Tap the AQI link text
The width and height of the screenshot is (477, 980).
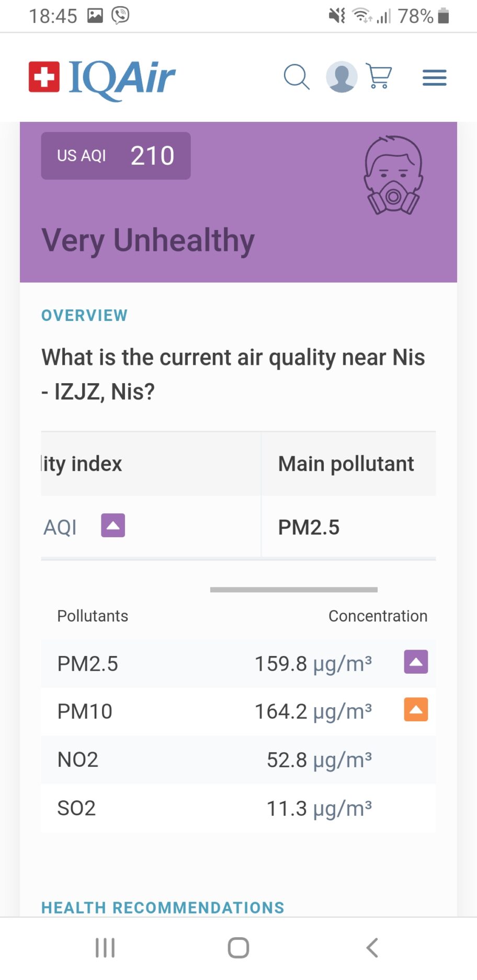pyautogui.click(x=60, y=527)
